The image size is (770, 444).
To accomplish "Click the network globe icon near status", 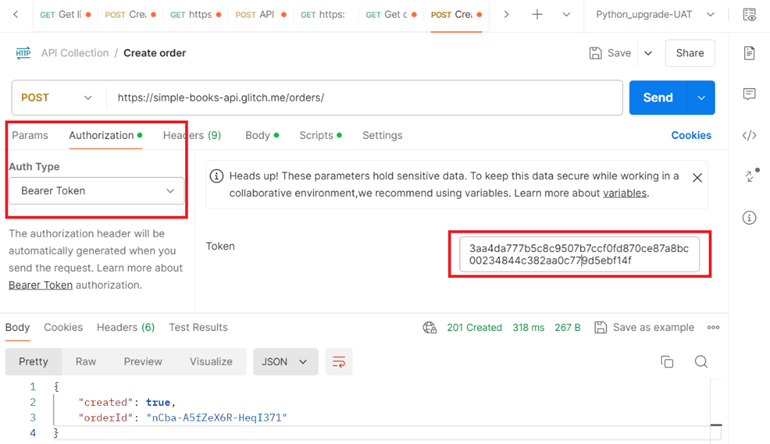I will [430, 327].
